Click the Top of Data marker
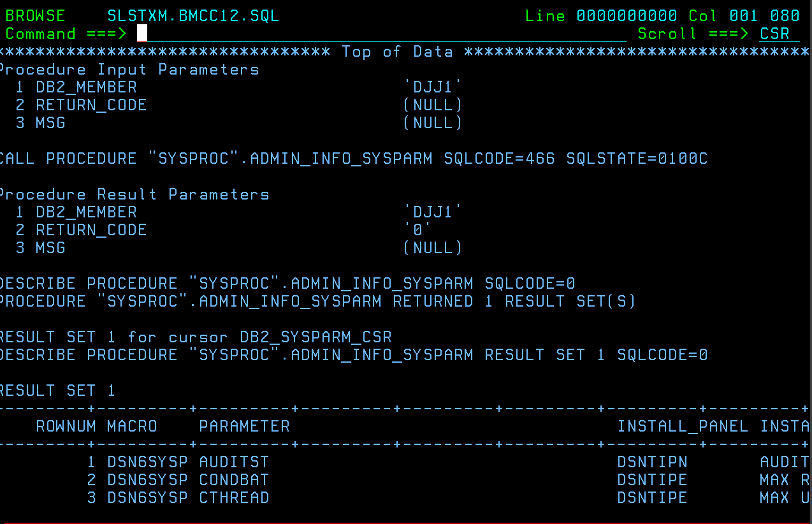The height and width of the screenshot is (524, 812). point(397,51)
